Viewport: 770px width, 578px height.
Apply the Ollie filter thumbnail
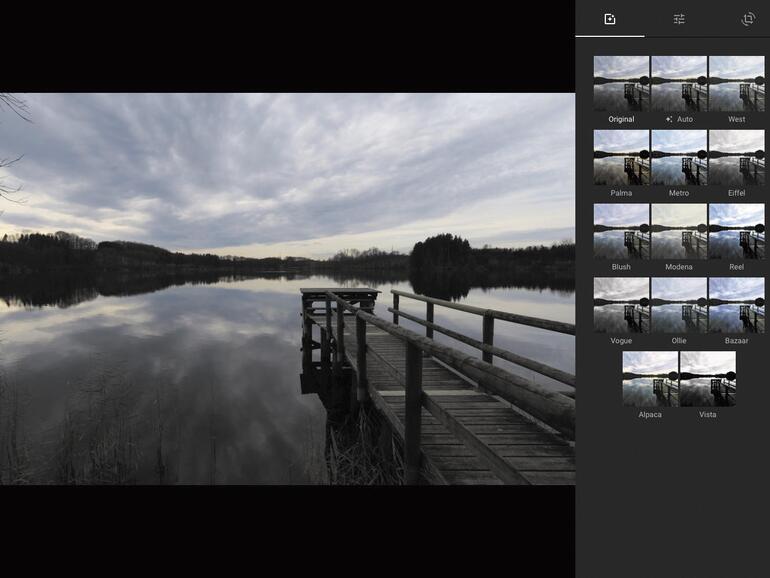click(x=679, y=305)
